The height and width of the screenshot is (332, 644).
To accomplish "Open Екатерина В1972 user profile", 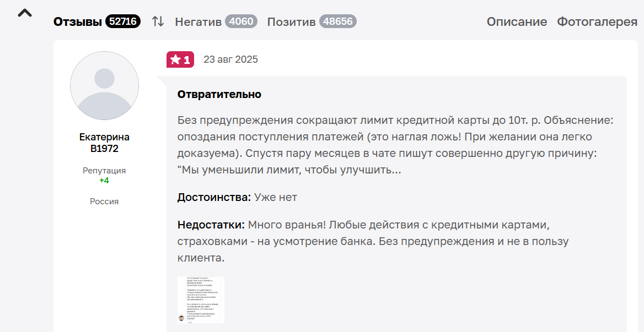I will point(104,143).
